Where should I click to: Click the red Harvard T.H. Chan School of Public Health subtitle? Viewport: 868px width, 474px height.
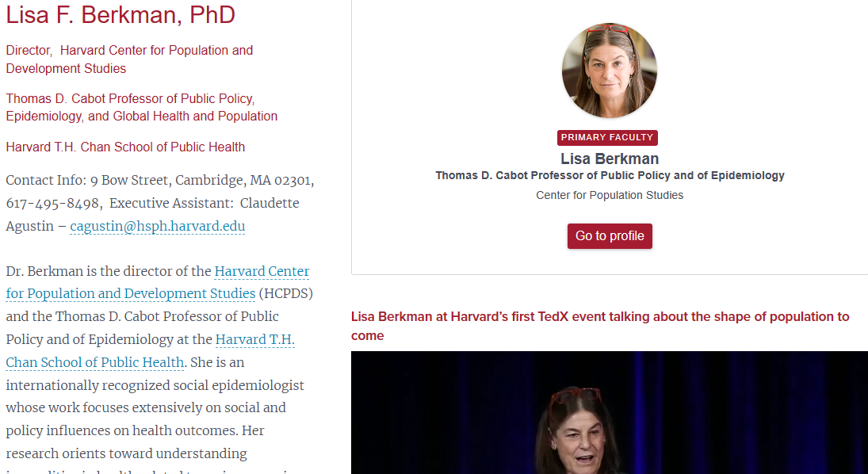125,147
